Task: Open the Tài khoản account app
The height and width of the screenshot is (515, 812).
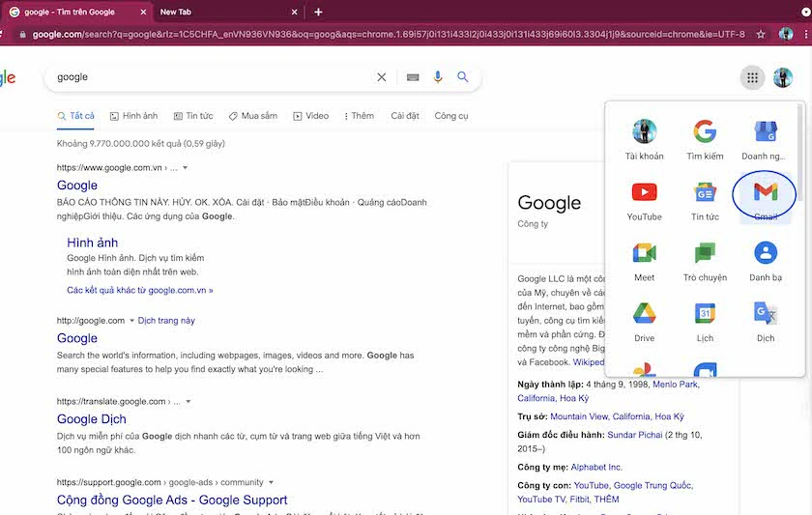Action: pyautogui.click(x=644, y=140)
